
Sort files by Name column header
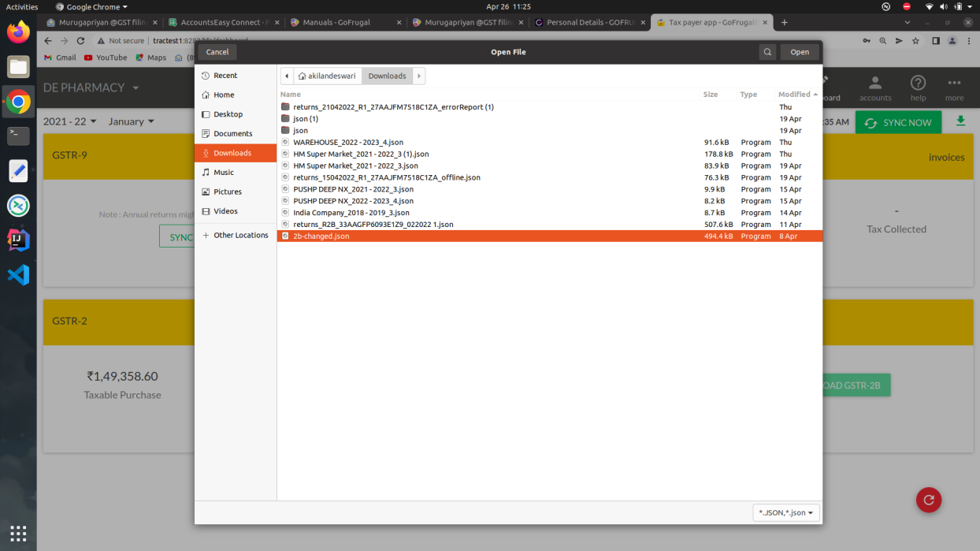[291, 95]
